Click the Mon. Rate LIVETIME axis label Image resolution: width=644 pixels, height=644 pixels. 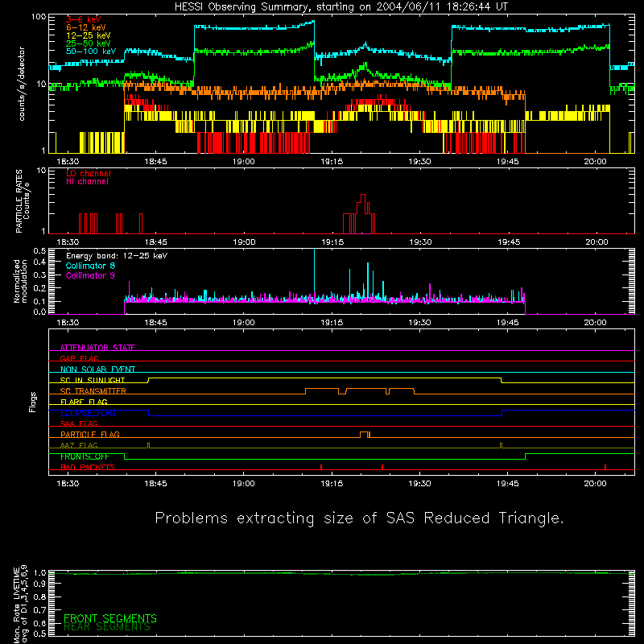[20, 604]
